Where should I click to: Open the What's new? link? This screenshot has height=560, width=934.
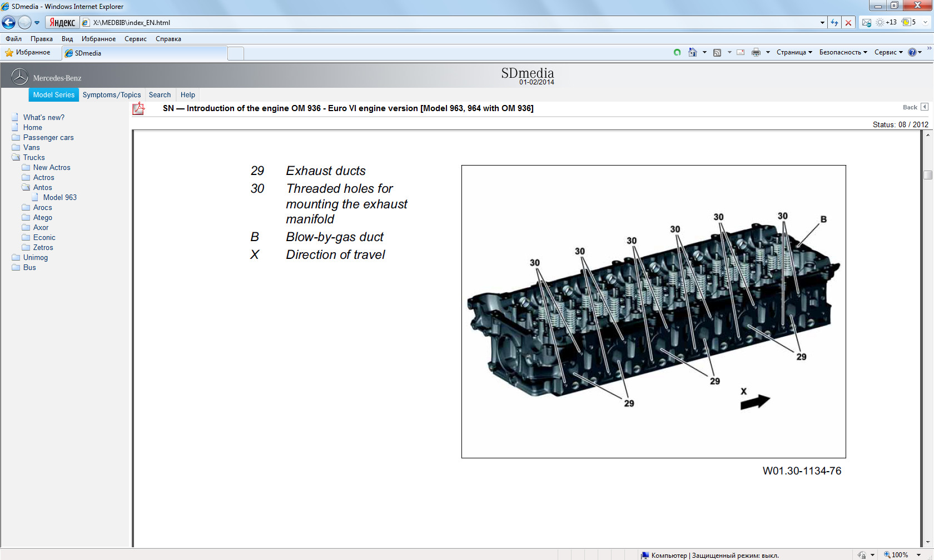tap(44, 117)
